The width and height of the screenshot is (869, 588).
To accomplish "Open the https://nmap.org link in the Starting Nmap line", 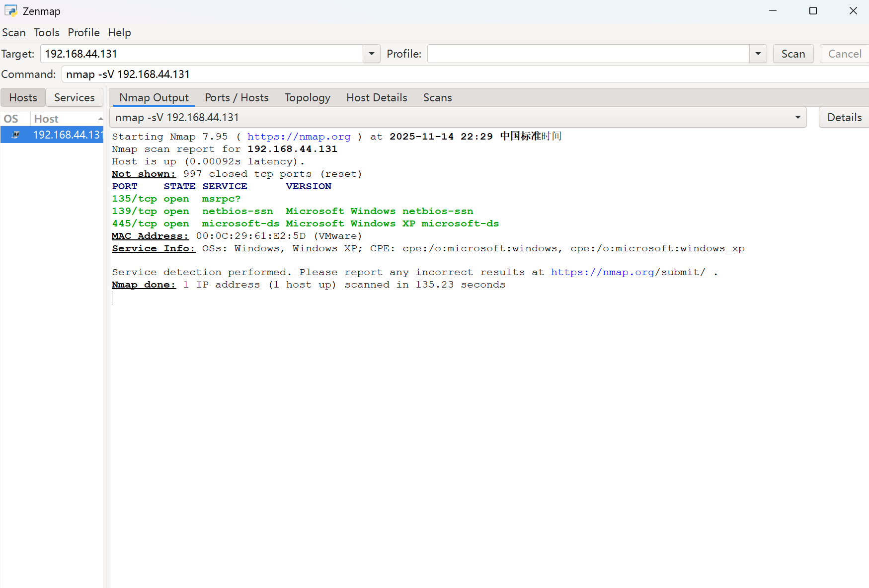I will [299, 137].
